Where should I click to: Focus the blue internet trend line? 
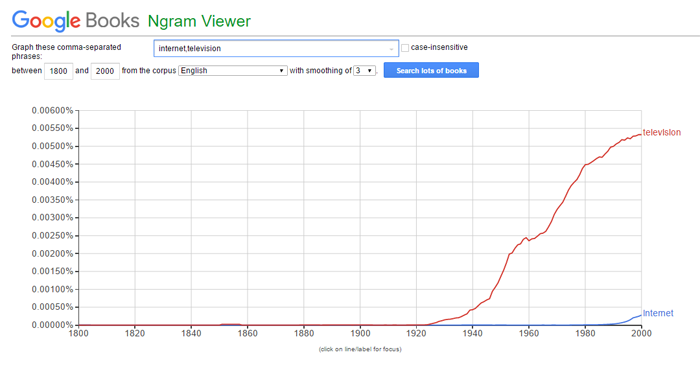point(633,318)
